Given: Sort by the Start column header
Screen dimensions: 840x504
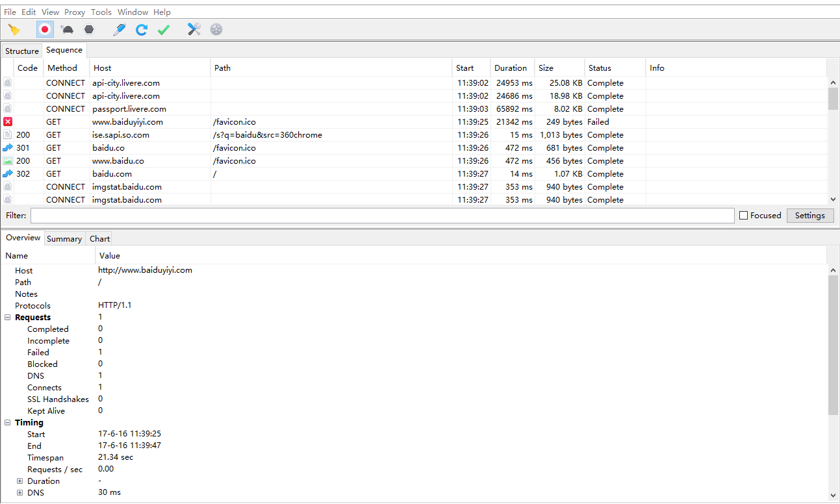Looking at the screenshot, I should (471, 68).
